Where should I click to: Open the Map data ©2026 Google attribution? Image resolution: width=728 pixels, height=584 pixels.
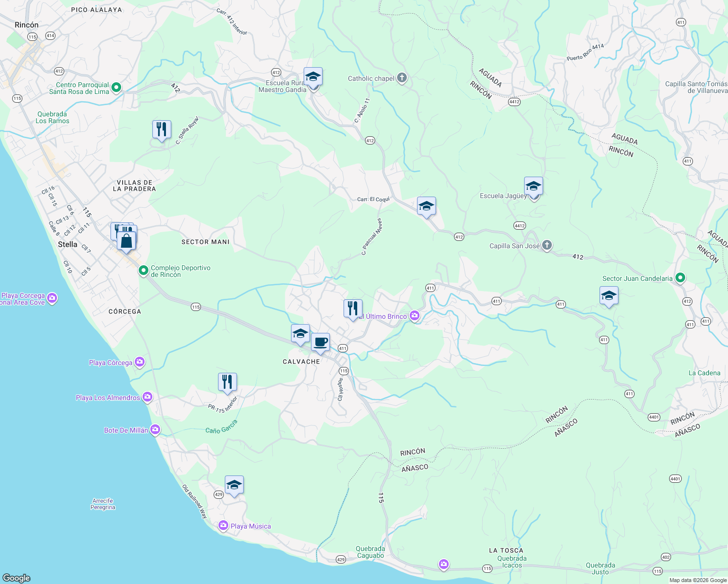coord(697,580)
